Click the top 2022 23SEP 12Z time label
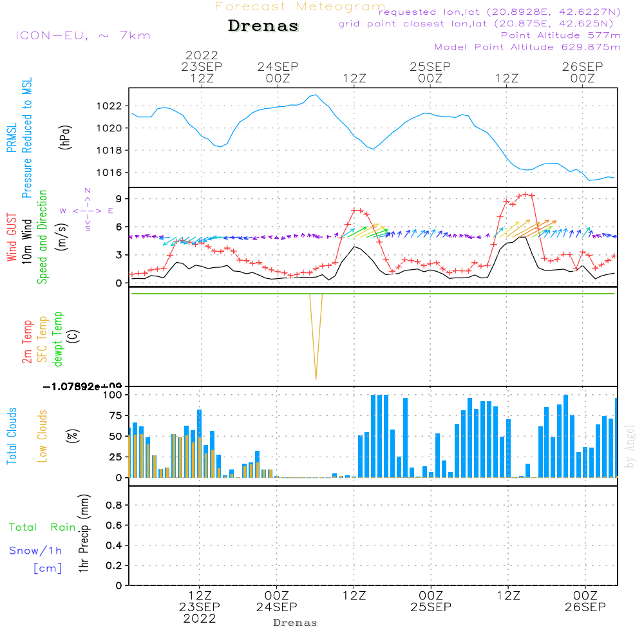 pyautogui.click(x=202, y=66)
